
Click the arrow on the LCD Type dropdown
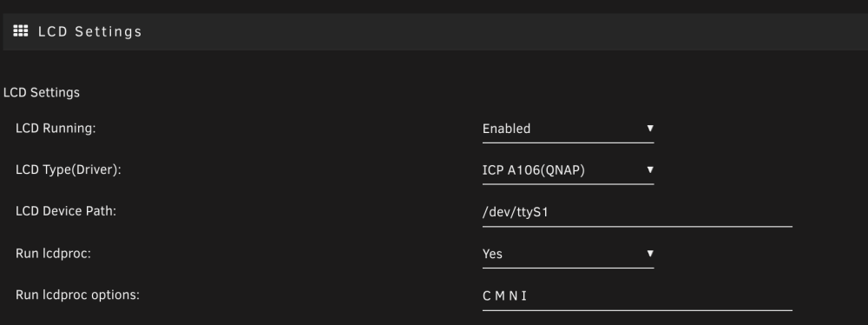(x=650, y=169)
